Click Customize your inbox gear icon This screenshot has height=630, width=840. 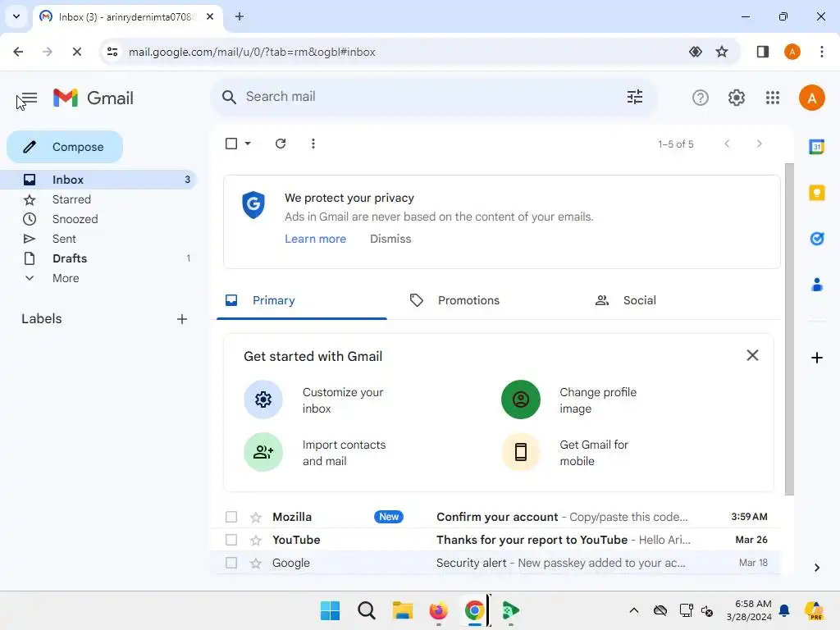pyautogui.click(x=263, y=399)
